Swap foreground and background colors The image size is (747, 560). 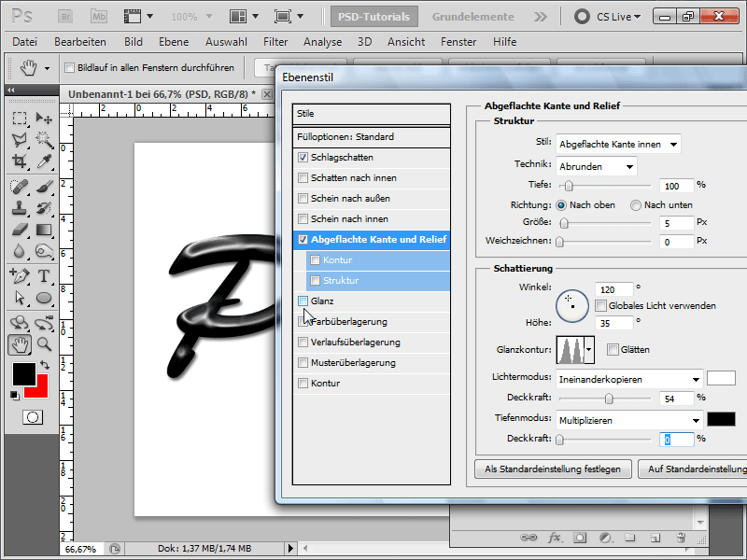45,365
